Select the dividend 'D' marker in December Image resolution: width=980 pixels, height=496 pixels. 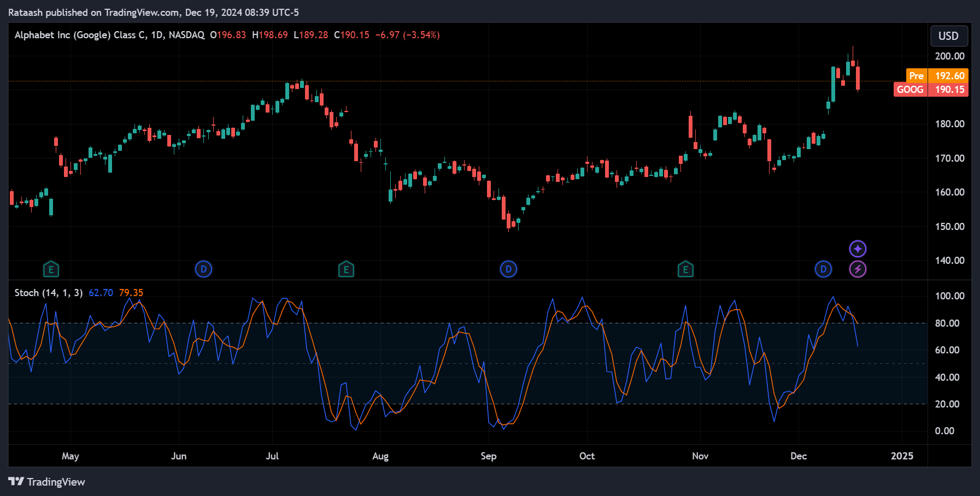[x=823, y=269]
